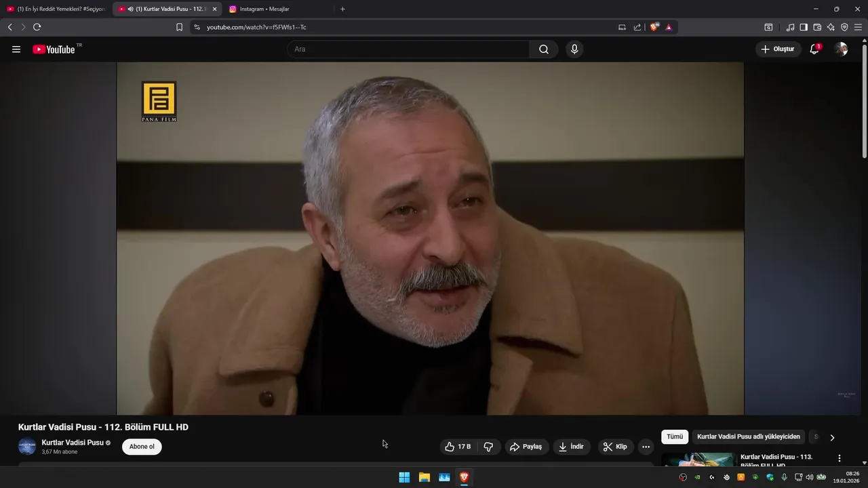Open Windows Security tray icon

[770, 477]
